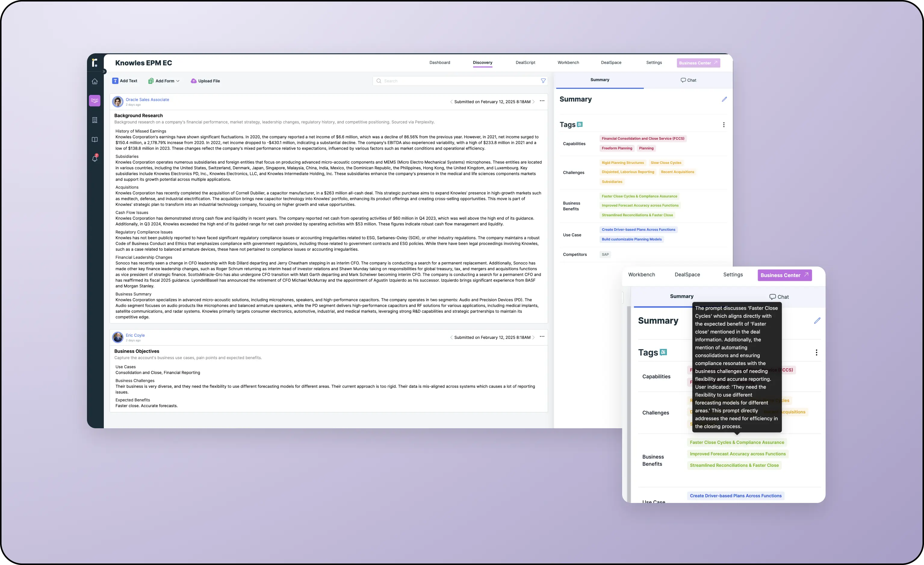Open the Home icon in the sidebar
924x565 pixels.
pos(95,81)
